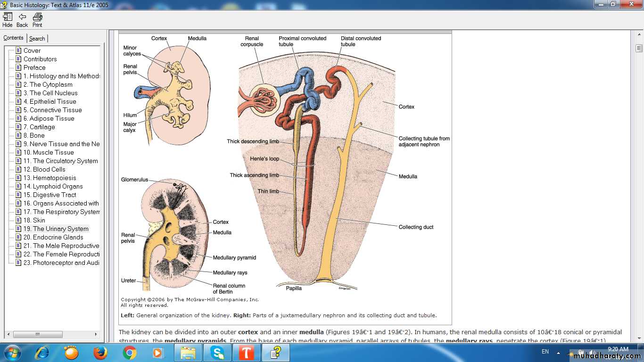
Task: Open the Windows Start menu
Action: click(x=12, y=353)
